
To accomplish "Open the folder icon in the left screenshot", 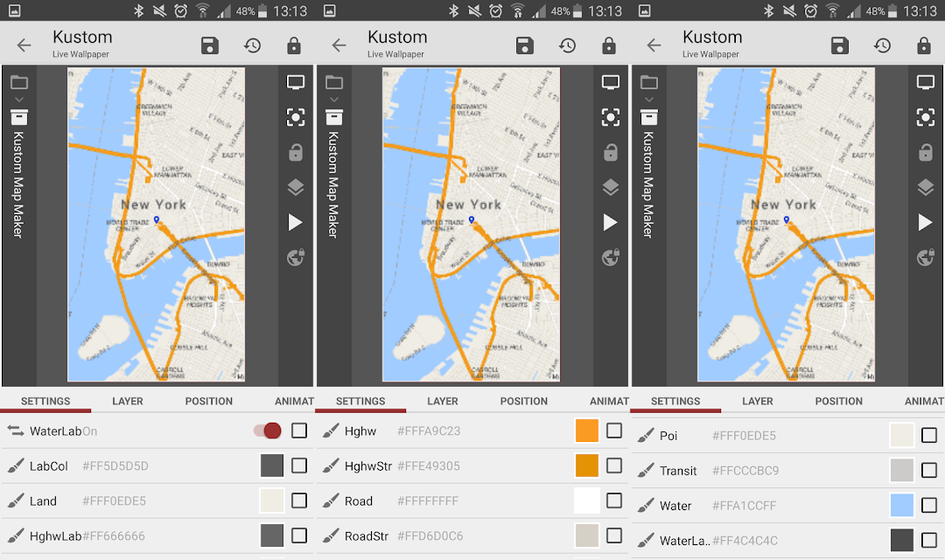I will click(19, 82).
